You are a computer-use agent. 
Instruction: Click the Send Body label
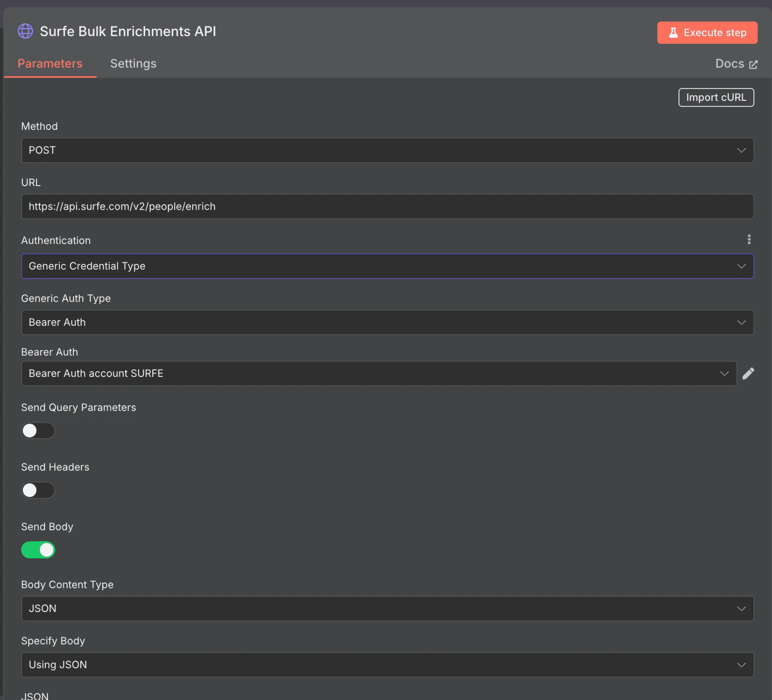tap(47, 526)
